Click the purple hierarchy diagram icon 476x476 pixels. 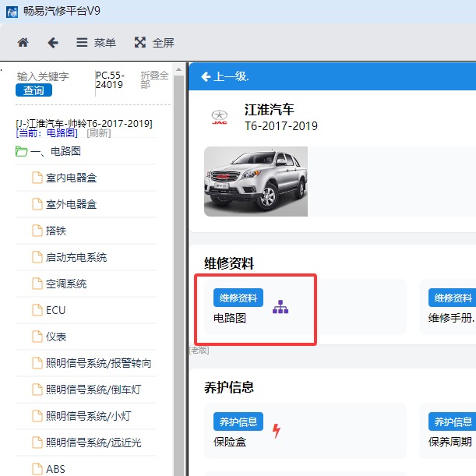coord(280,307)
